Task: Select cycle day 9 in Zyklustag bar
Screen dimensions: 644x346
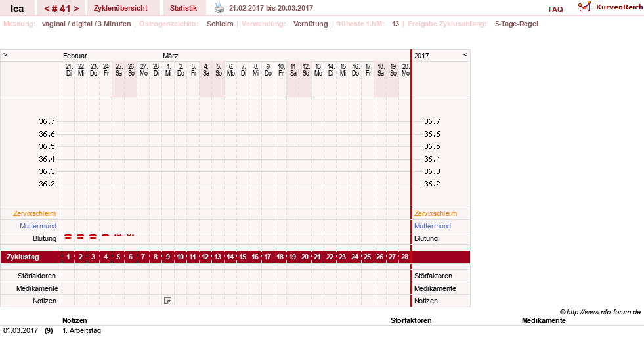Action: pyautogui.click(x=168, y=257)
